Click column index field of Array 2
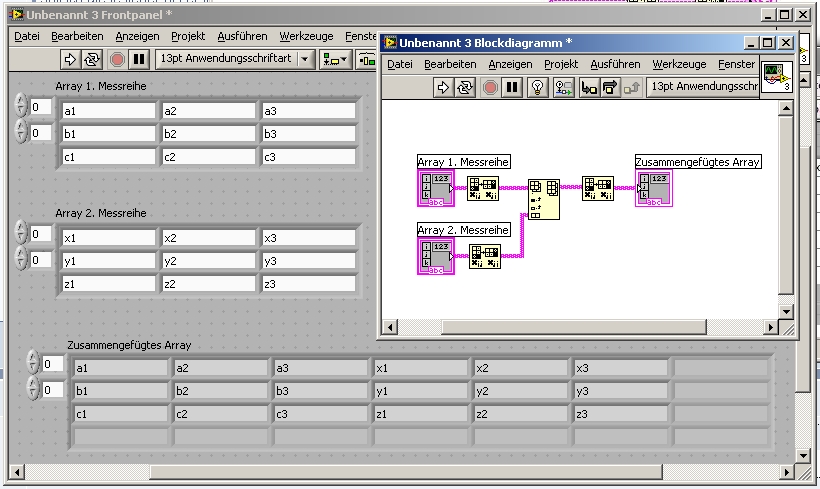820x489 pixels. pos(41,260)
